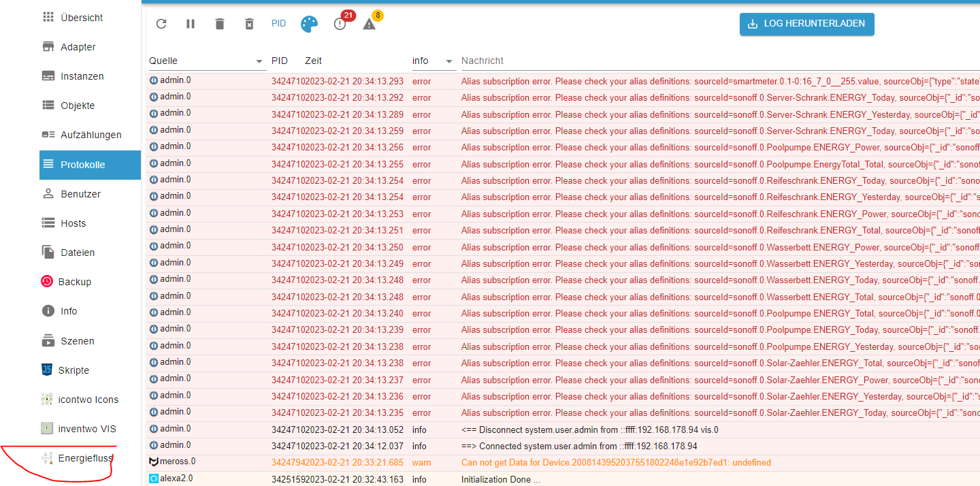
Task: Open Dateien in the sidebar
Action: (x=90, y=253)
